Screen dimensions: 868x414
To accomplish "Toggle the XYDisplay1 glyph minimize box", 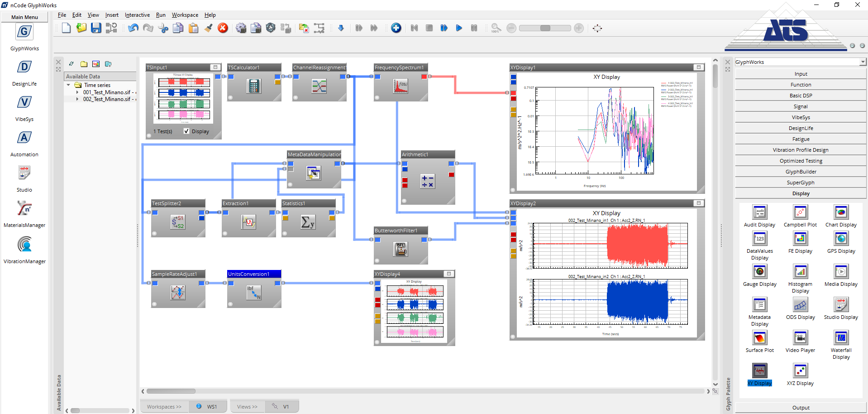I will pos(699,67).
